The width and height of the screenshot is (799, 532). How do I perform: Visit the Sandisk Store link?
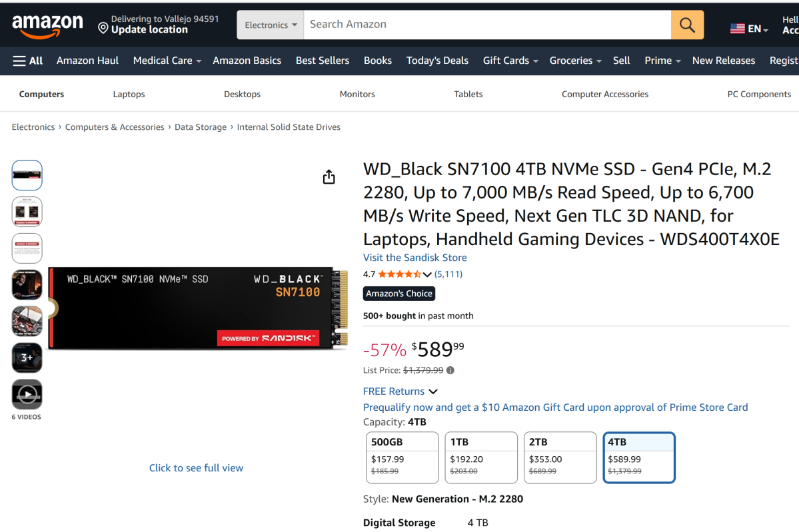[x=414, y=258]
